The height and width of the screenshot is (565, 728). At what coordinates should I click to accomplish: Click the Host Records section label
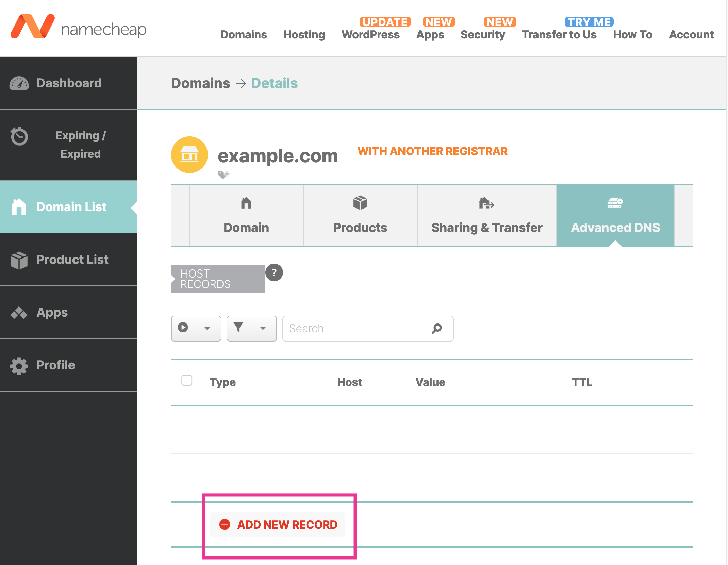click(x=218, y=279)
